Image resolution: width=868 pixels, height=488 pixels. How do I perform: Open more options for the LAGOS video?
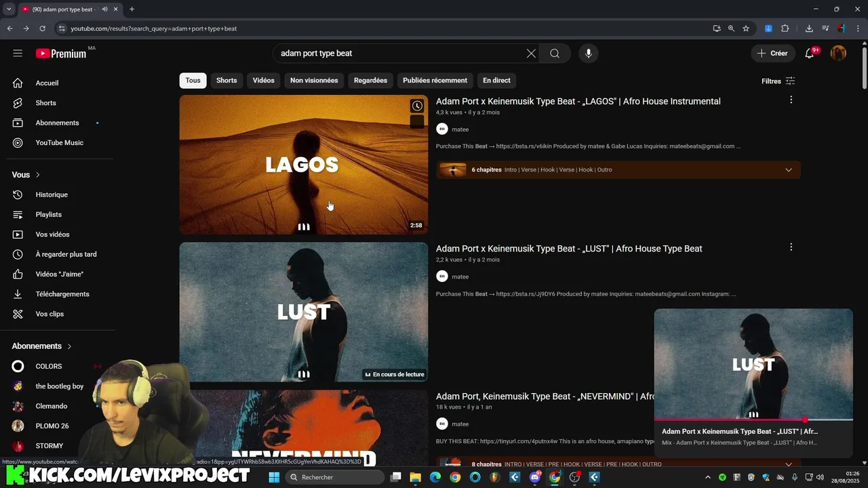[791, 100]
